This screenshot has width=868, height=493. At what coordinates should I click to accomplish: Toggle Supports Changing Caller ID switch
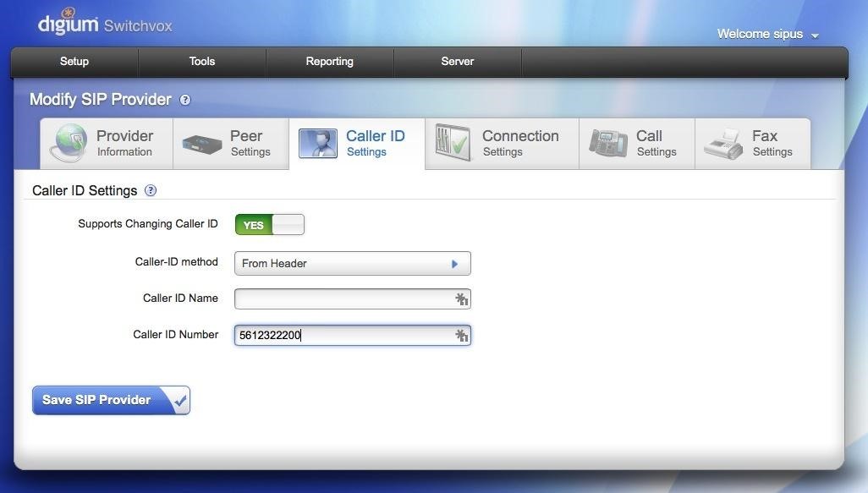click(x=270, y=225)
